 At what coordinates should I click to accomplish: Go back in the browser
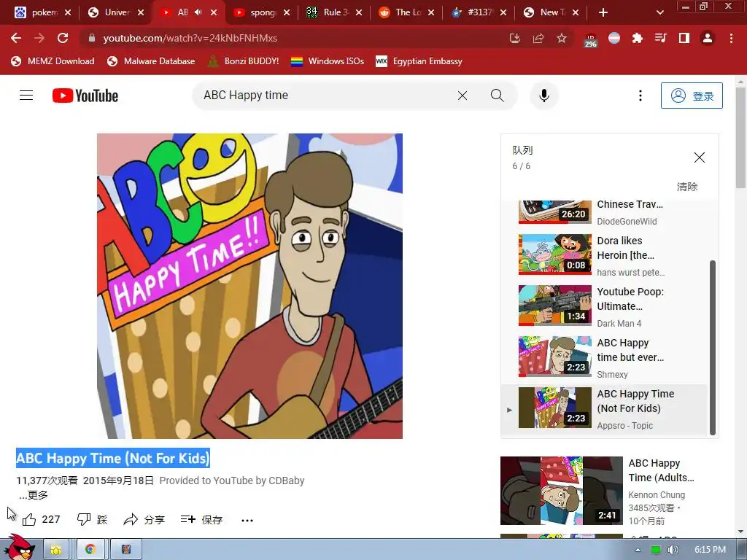pyautogui.click(x=16, y=38)
